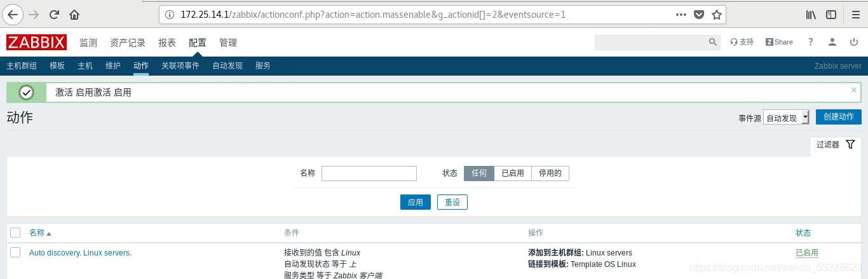The width and height of the screenshot is (868, 279).
Task: Focus the 名称 filter input field
Action: pos(369,174)
